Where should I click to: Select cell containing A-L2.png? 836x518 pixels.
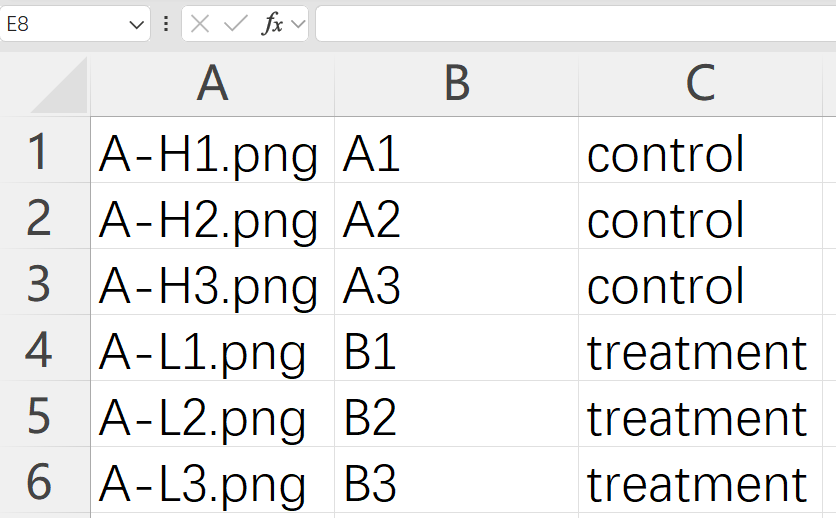coord(212,415)
